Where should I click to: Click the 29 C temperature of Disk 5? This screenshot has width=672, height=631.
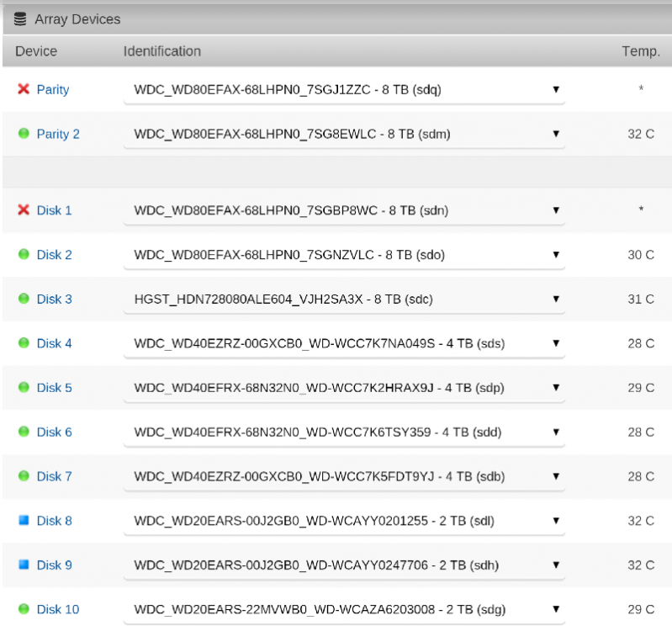[x=641, y=388]
